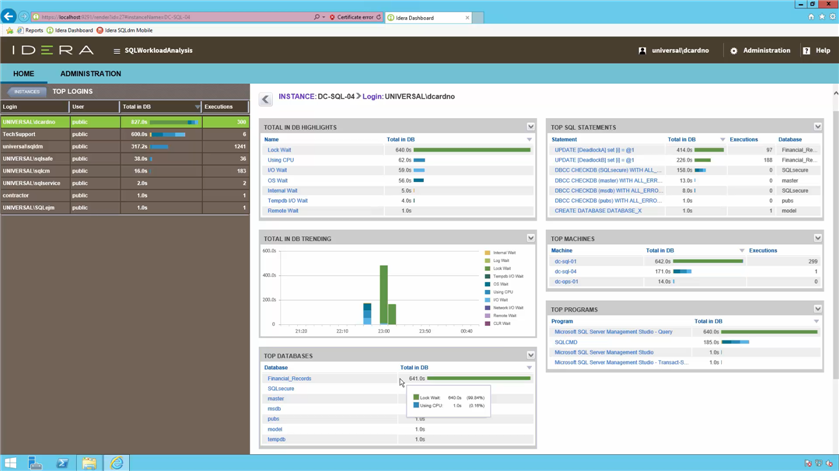This screenshot has width=839, height=471.
Task: Select the INSTANCES pill tab
Action: 27,92
